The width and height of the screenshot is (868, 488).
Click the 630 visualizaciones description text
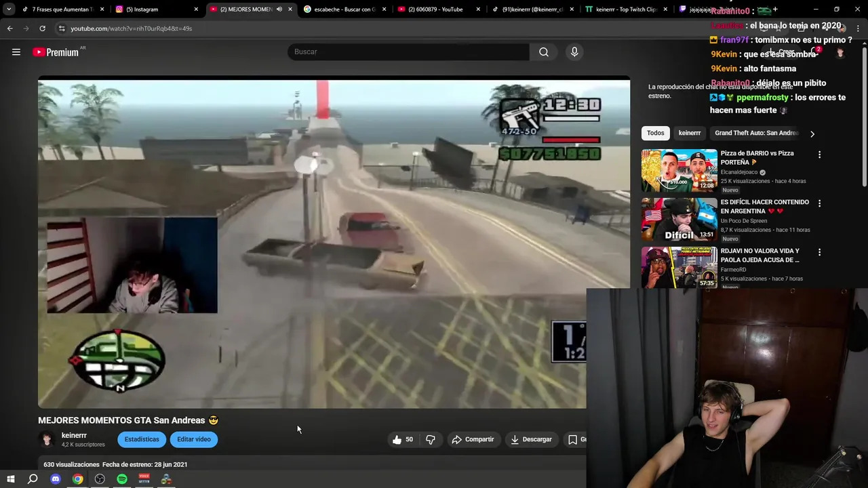71,464
